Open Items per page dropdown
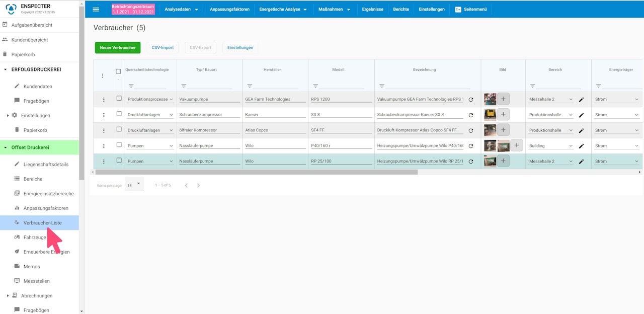Image resolution: width=644 pixels, height=314 pixels. 134,185
